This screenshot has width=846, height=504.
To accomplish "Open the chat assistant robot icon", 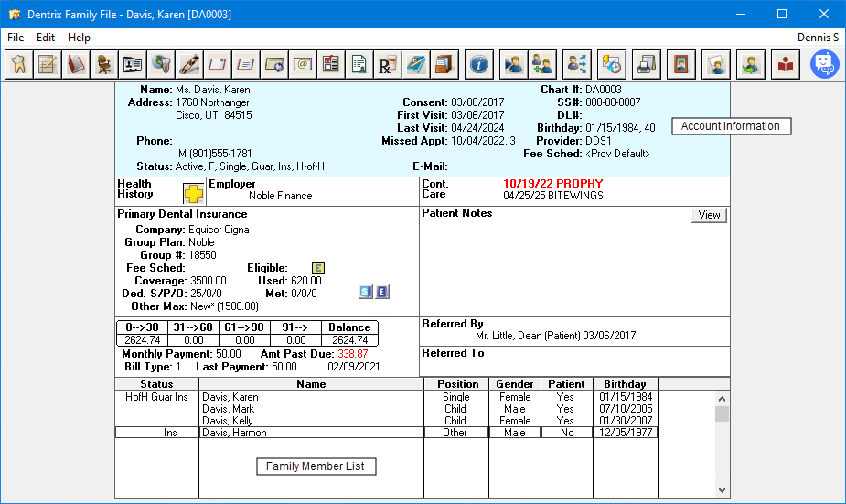I will point(824,64).
